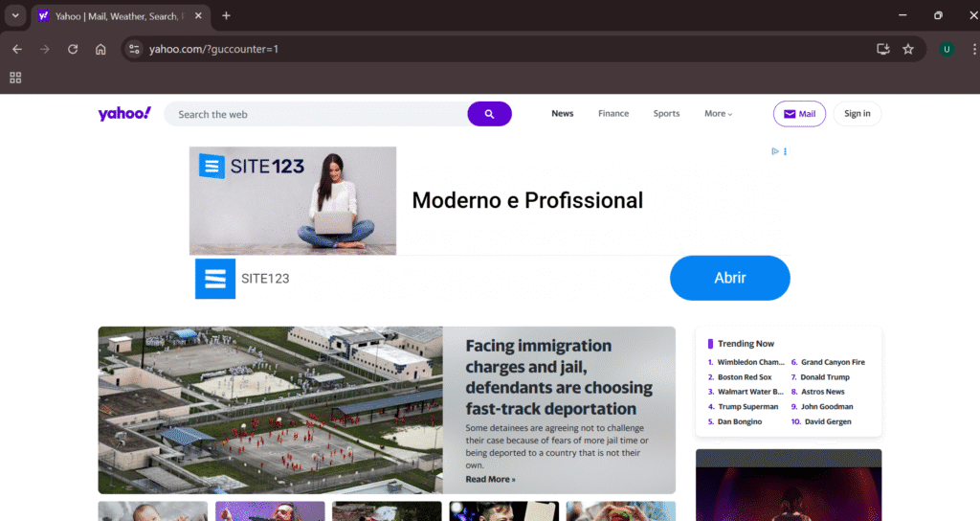Screen dimensions: 980x521
Task: Open a new browser tab
Action: pyautogui.click(x=226, y=15)
